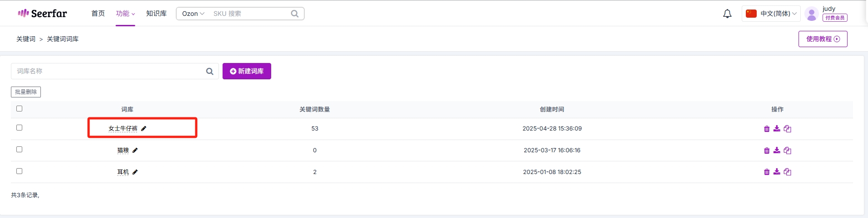
Task: Open the Ozon platform dropdown
Action: [x=193, y=14]
